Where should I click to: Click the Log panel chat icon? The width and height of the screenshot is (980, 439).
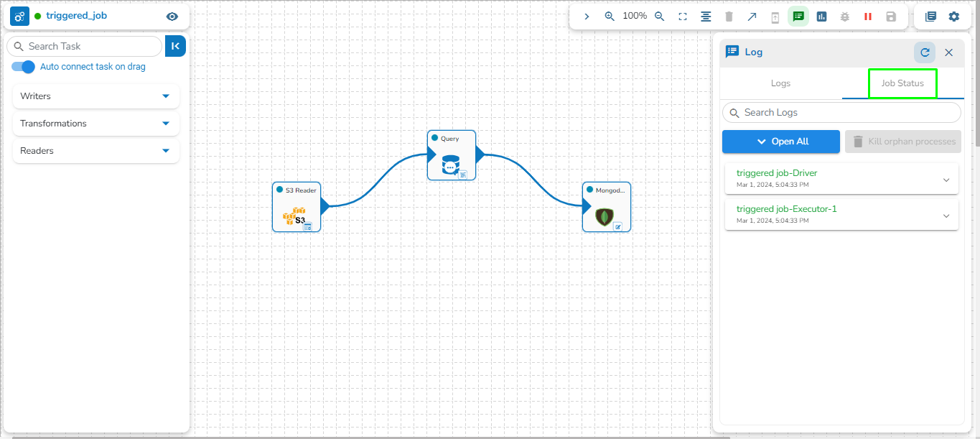[x=732, y=52]
